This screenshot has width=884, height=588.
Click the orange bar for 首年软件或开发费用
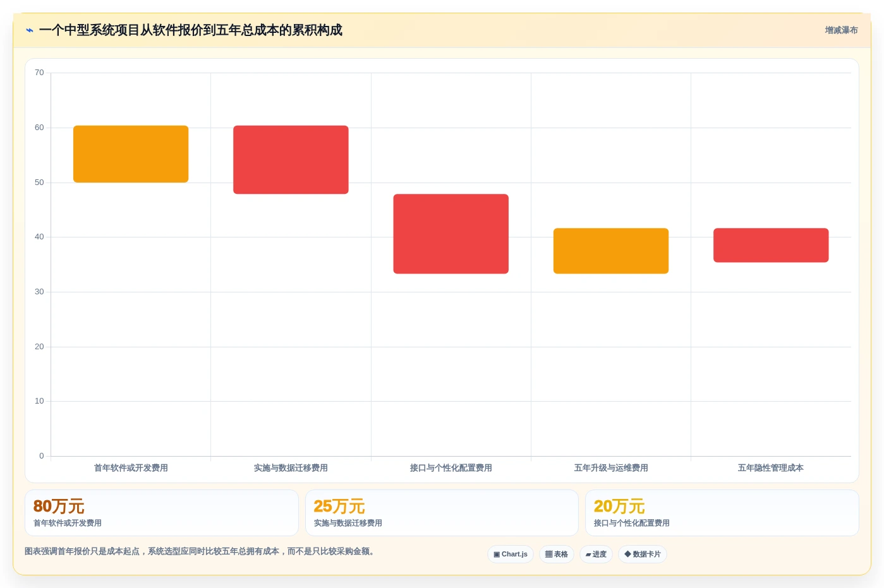pyautogui.click(x=131, y=154)
